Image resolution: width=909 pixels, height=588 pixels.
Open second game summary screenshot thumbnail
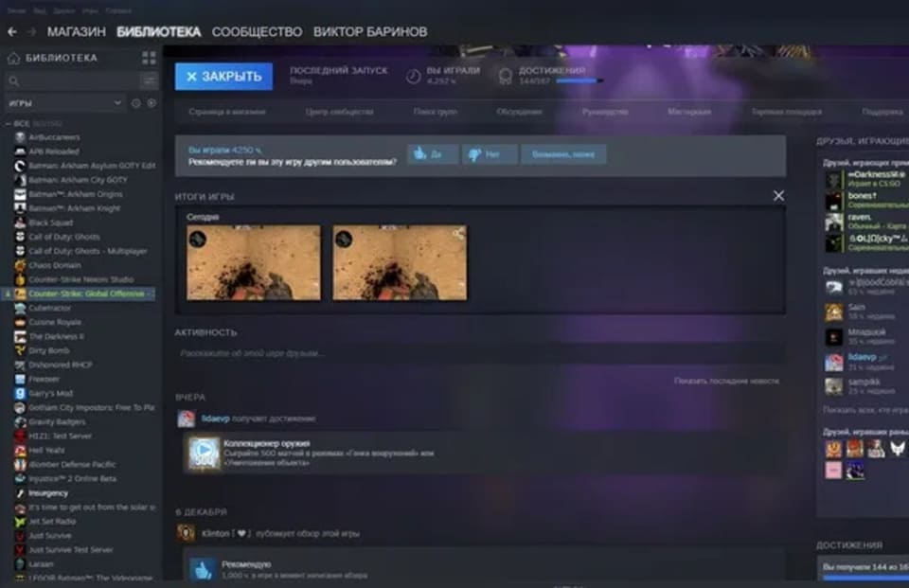[x=400, y=262]
